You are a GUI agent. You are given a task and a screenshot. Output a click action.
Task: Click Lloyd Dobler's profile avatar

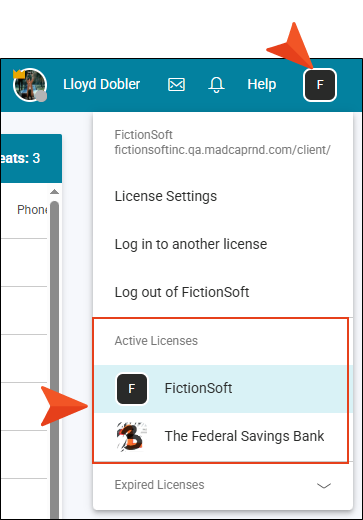30,85
